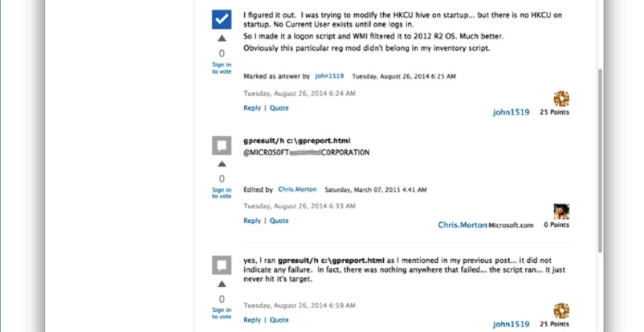Viewport: 644px width, 332px height.
Task: Click speech bubble icon on gpresult reply
Action: [x=222, y=145]
